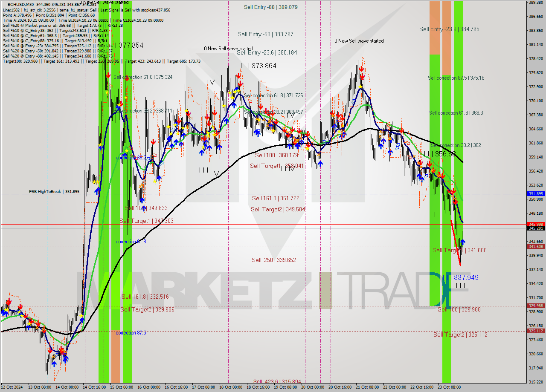Select 'Sell correction 38.2 | 362' label
The height and width of the screenshot is (392, 546).
point(456,145)
